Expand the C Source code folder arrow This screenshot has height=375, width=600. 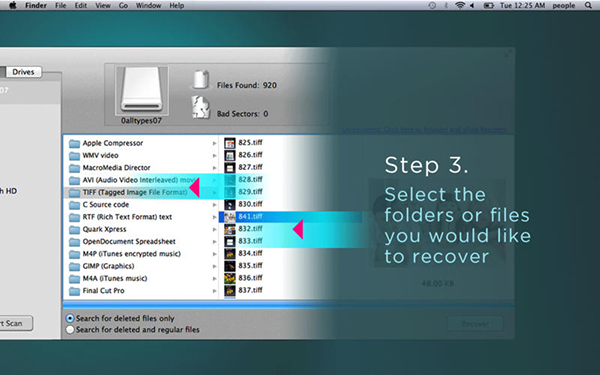[214, 205]
